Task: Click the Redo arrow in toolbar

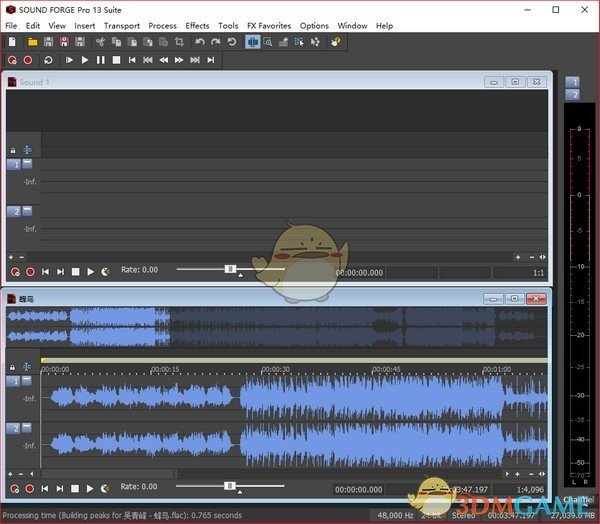Action: pyautogui.click(x=216, y=42)
